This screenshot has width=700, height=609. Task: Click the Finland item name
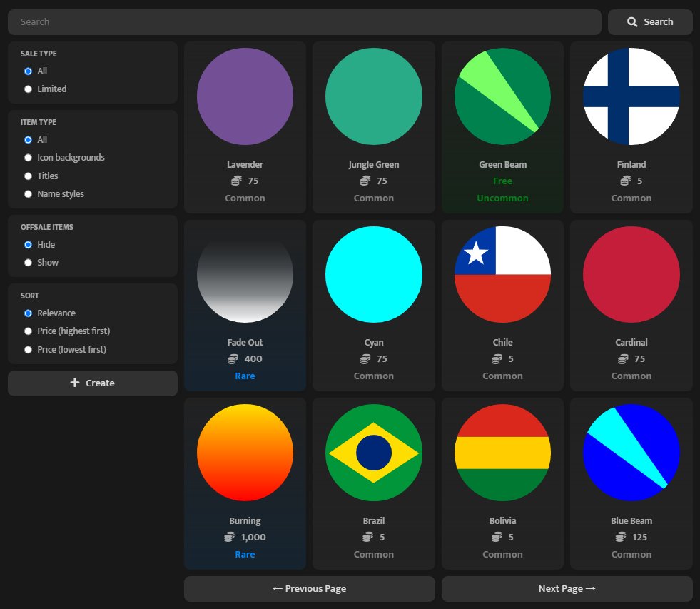(x=631, y=164)
